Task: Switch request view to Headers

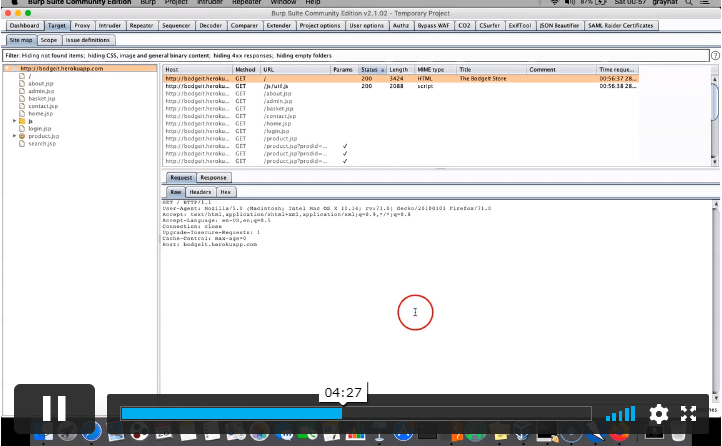Action: pyautogui.click(x=200, y=192)
